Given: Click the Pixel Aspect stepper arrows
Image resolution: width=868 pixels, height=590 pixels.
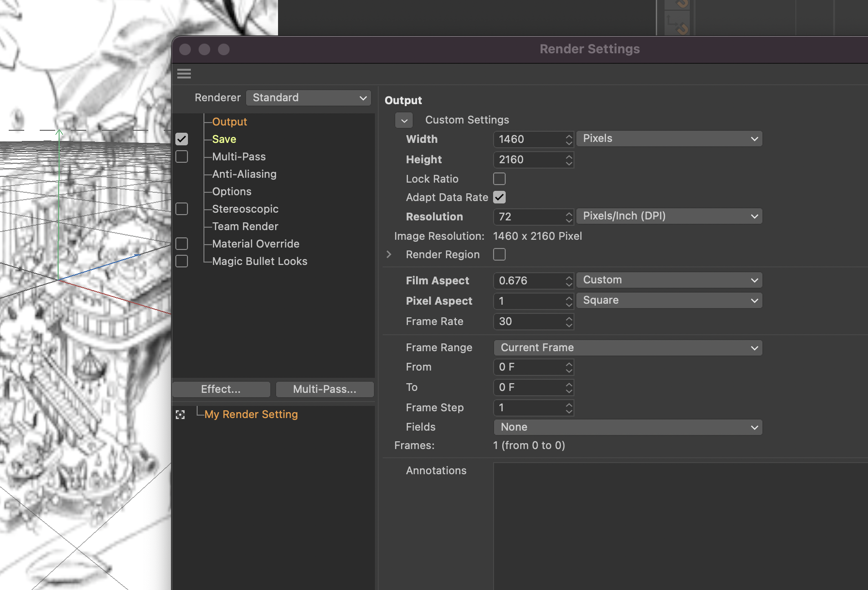Looking at the screenshot, I should 569,301.
